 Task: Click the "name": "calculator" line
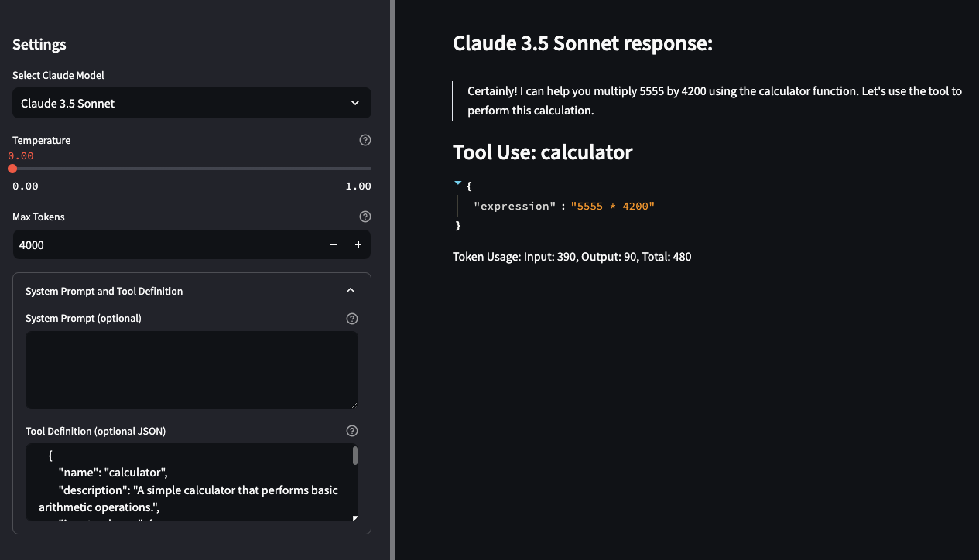(x=113, y=473)
